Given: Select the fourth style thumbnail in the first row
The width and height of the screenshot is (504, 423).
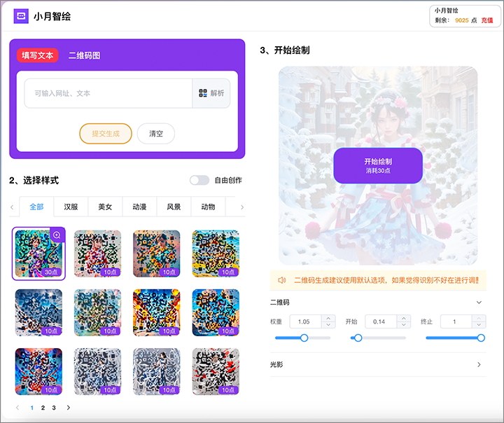Looking at the screenshot, I should click(216, 254).
